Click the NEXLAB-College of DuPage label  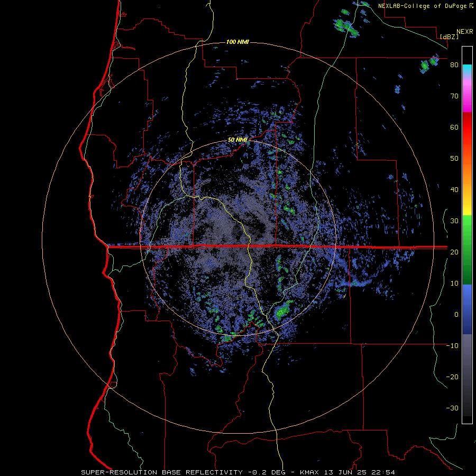coord(422,6)
